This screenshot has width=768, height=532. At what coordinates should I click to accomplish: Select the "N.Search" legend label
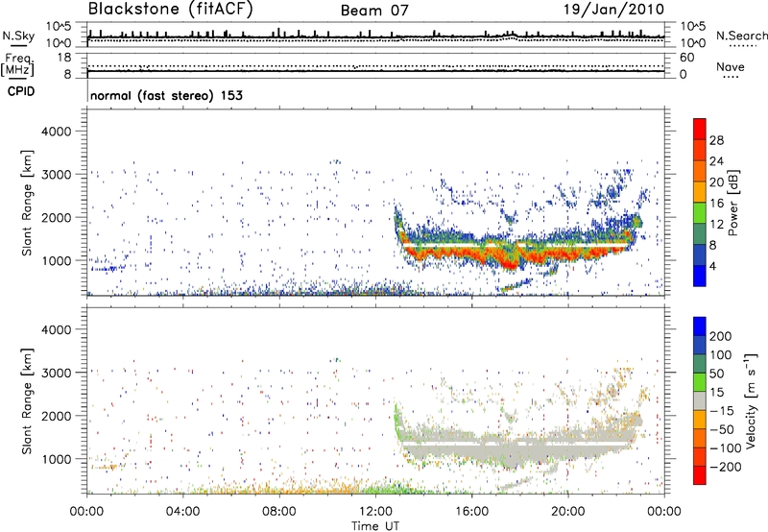[x=741, y=36]
